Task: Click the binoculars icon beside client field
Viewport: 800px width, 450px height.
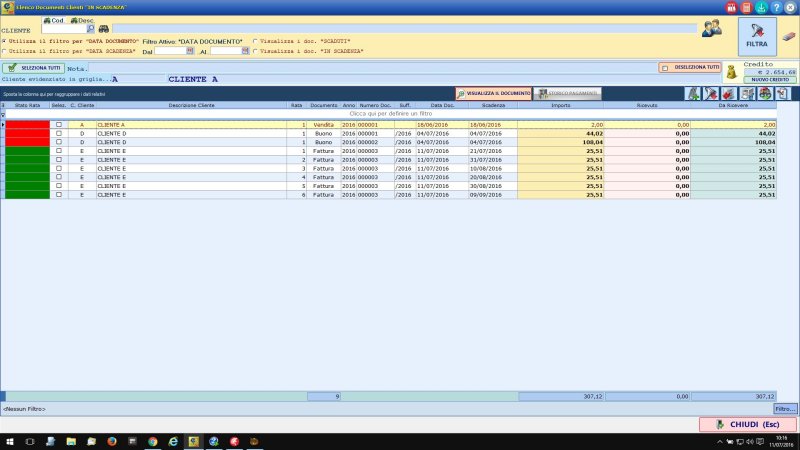Action: coord(104,29)
